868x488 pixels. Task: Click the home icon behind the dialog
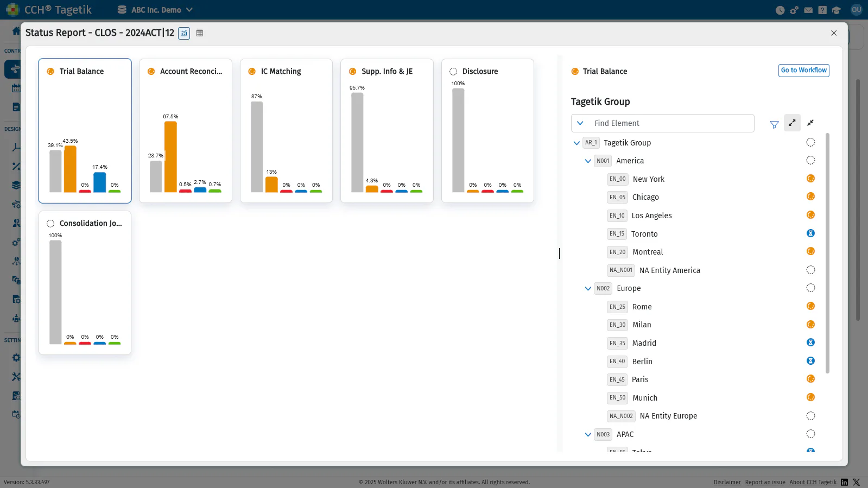pyautogui.click(x=16, y=30)
